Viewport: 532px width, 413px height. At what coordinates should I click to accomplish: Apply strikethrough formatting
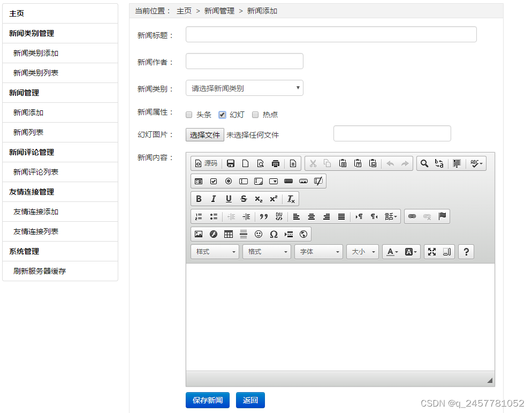(244, 199)
